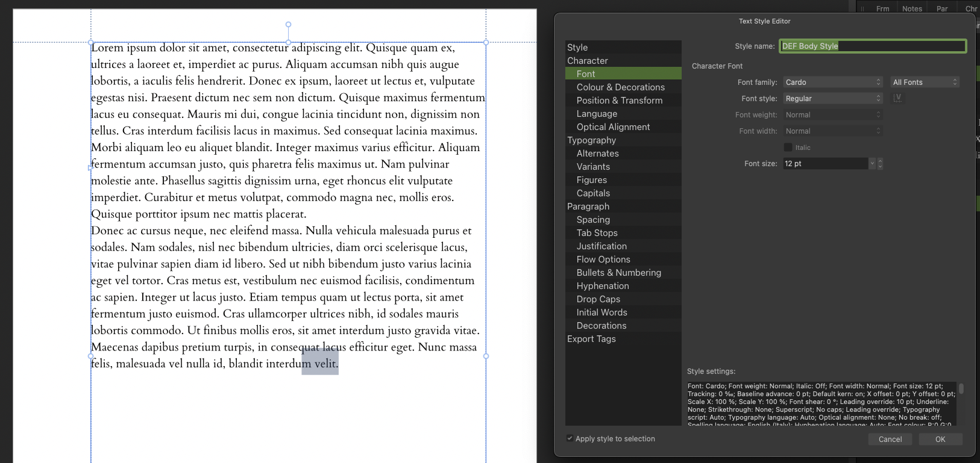The width and height of the screenshot is (980, 463).
Task: Expand the Font size preset arrow
Action: tap(872, 163)
